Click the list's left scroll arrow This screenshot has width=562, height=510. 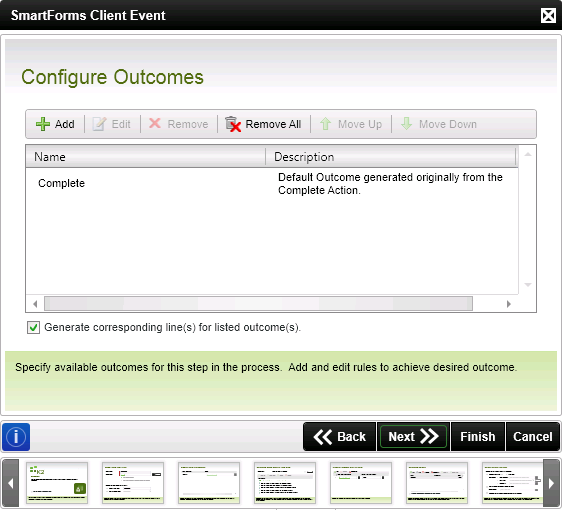point(35,304)
